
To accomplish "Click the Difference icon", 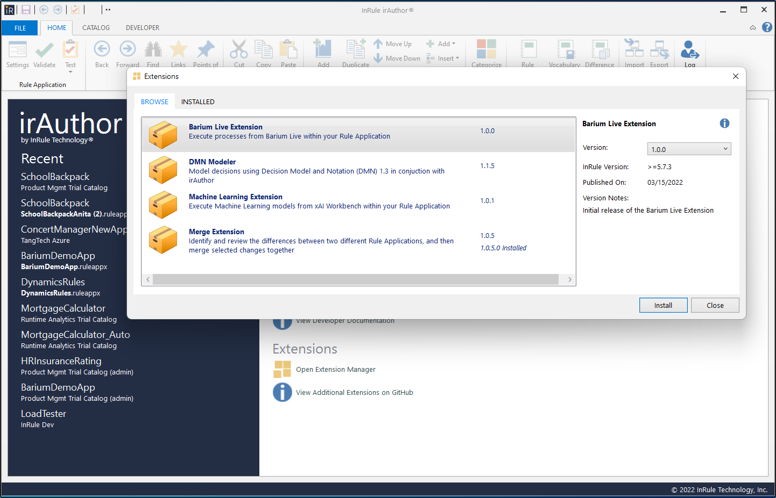I will (600, 49).
